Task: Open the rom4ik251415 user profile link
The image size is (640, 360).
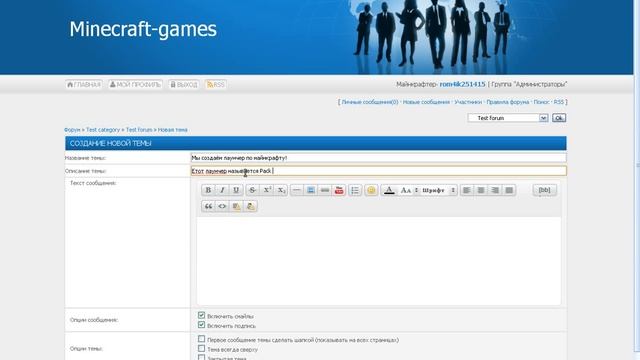Action: point(462,84)
